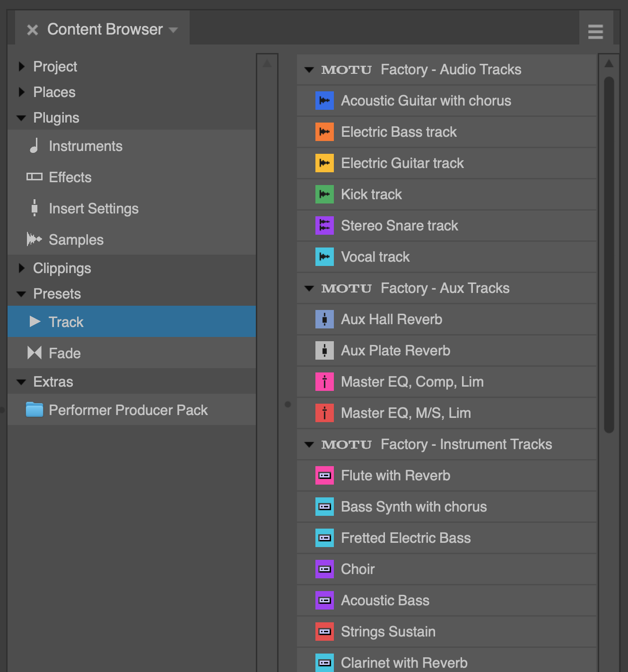Select Effects under Plugins
This screenshot has width=628, height=672.
coord(131,177)
